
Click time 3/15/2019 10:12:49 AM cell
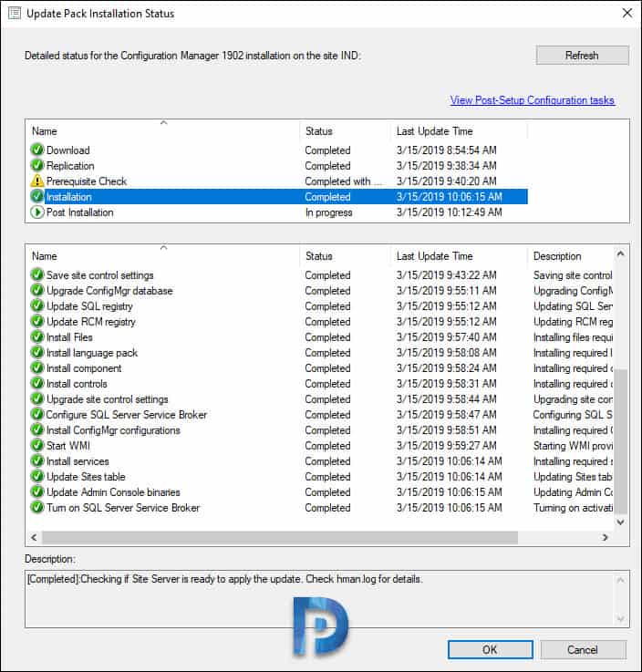(450, 212)
